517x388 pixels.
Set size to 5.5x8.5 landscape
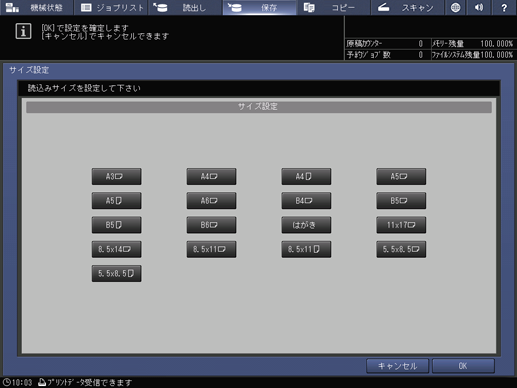(x=401, y=249)
